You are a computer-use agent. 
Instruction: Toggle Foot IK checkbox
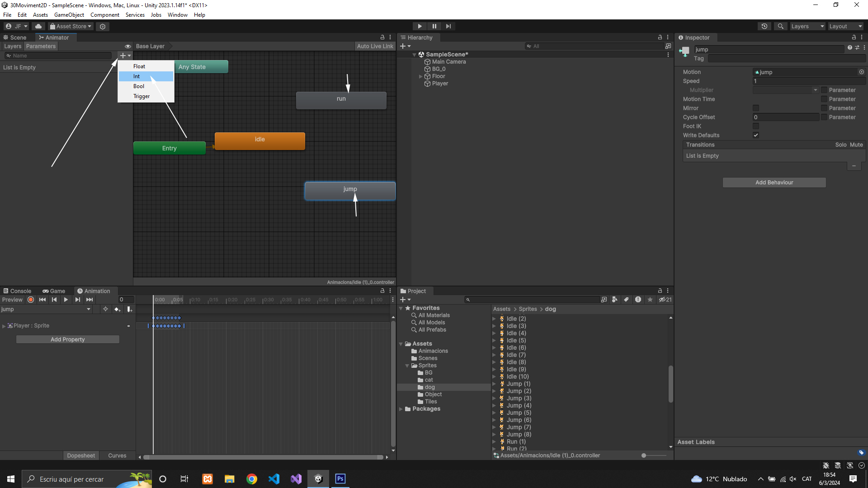[x=756, y=126]
